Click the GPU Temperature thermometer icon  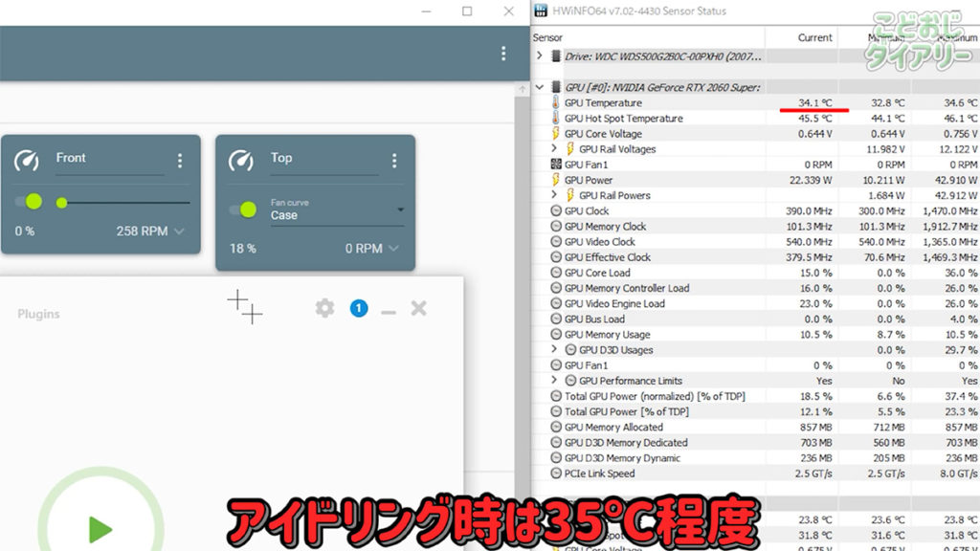(556, 103)
